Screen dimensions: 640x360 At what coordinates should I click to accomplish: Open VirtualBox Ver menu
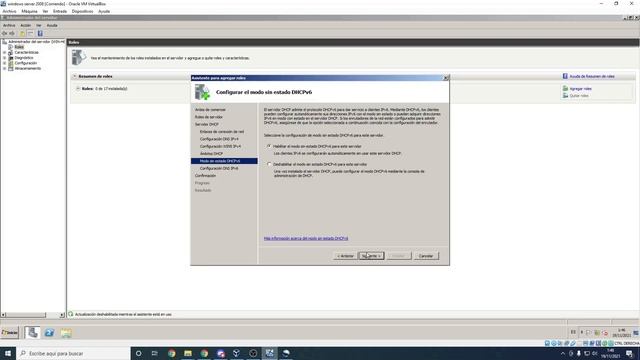tap(45, 11)
